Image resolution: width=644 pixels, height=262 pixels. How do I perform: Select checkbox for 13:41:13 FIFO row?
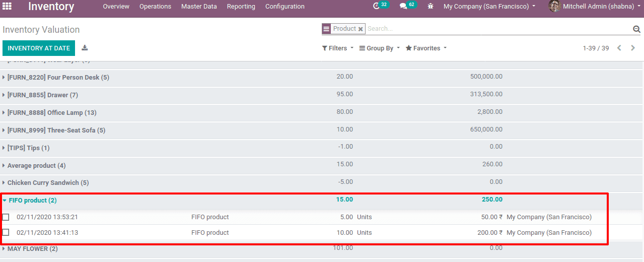(6, 232)
